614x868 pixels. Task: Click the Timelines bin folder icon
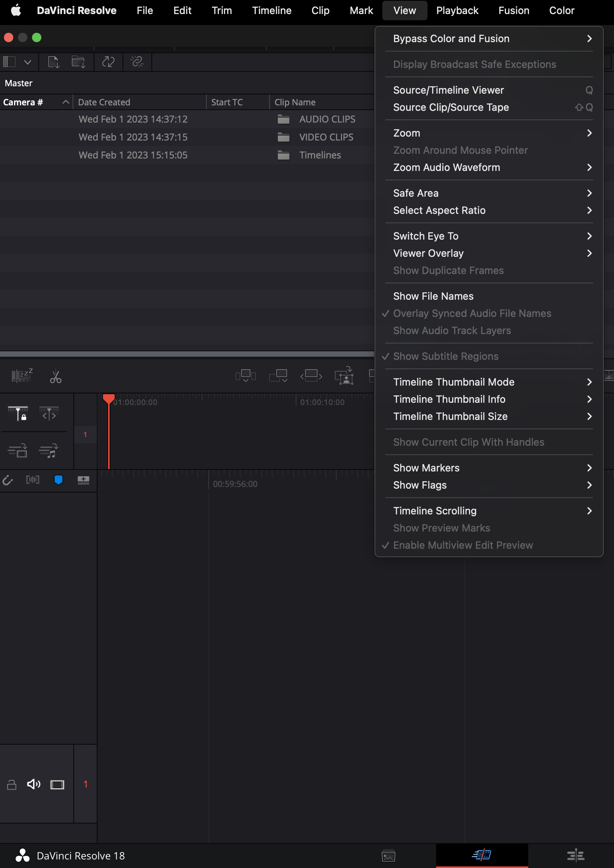(x=284, y=155)
